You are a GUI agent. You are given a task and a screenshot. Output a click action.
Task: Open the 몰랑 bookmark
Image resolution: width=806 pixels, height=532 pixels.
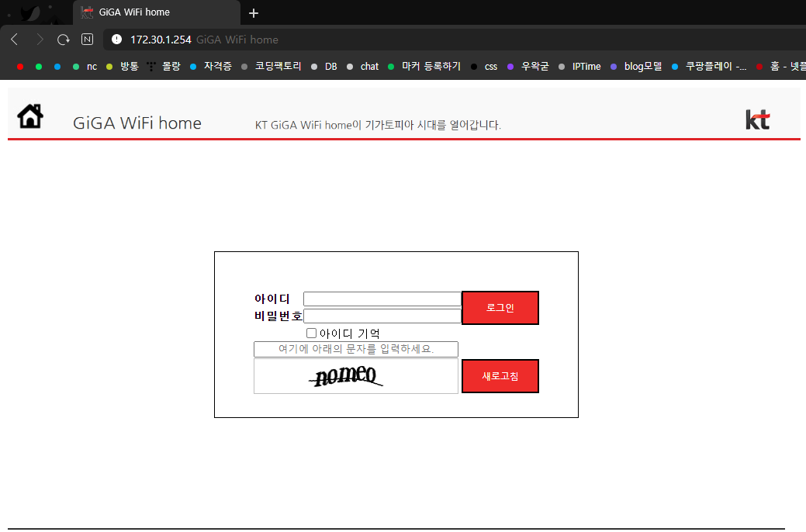[164, 67]
